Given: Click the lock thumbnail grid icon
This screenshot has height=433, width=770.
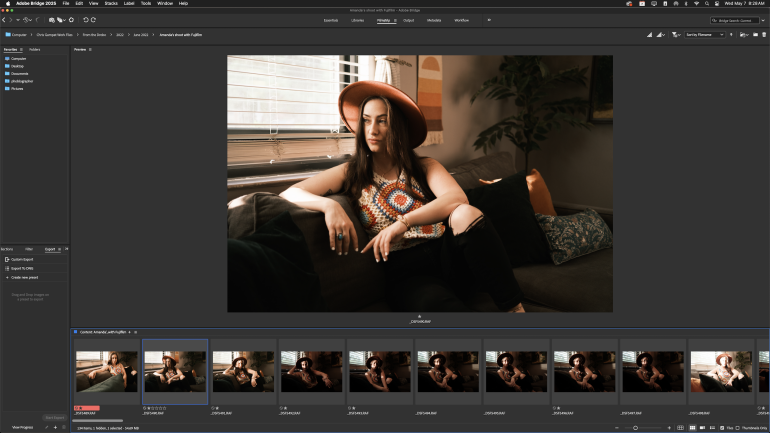Looking at the screenshot, I should coord(680,428).
